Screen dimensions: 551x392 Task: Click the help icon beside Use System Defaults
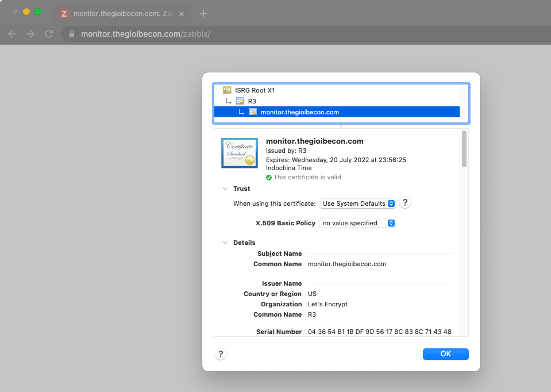pyautogui.click(x=404, y=202)
